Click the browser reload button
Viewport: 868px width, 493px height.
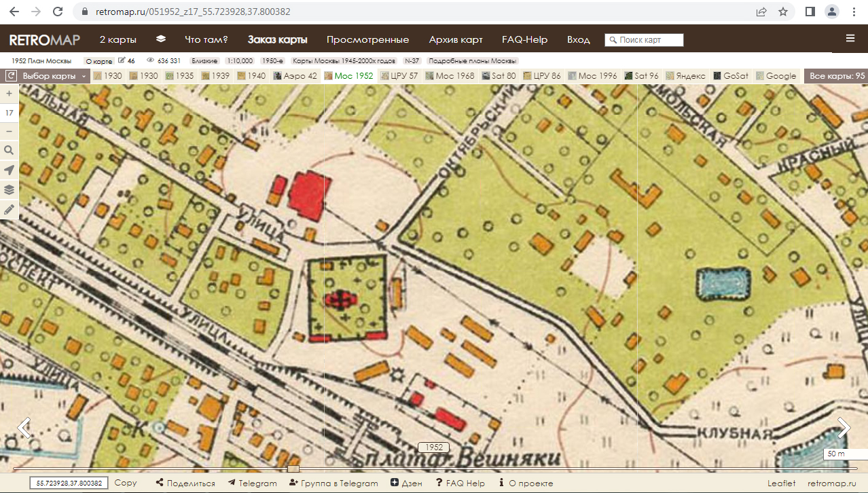click(58, 12)
